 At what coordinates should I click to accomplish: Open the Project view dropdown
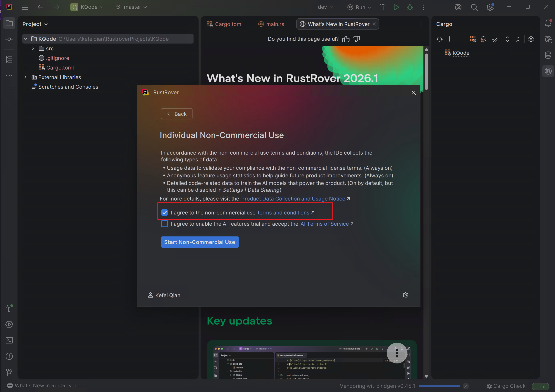coord(35,24)
